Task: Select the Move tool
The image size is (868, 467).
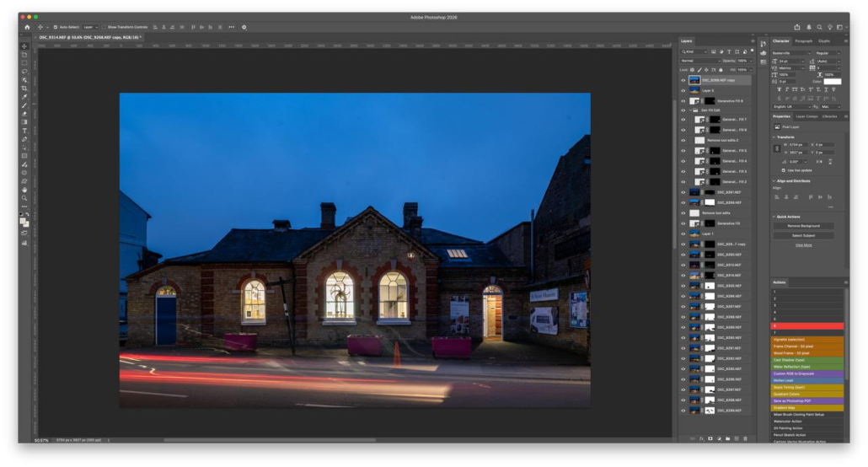Action: (x=24, y=46)
